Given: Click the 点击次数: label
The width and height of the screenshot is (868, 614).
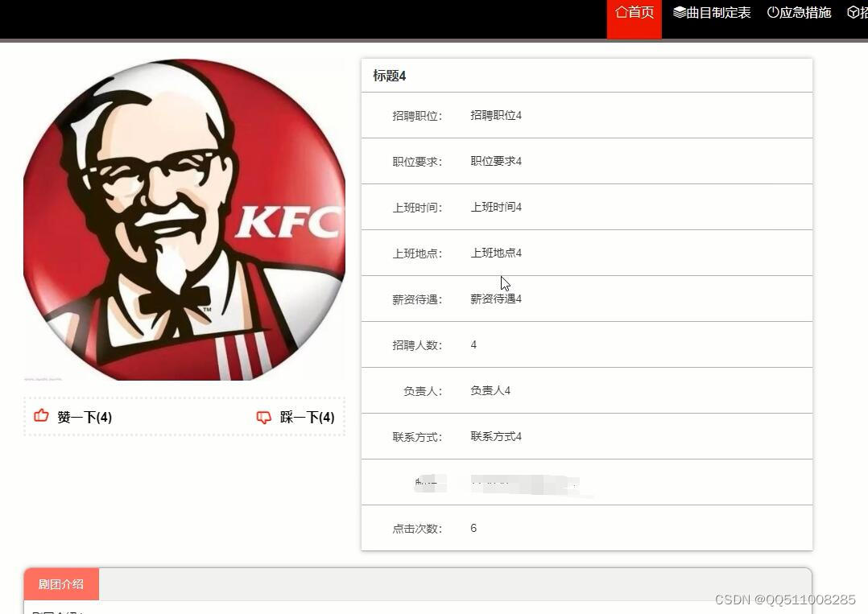Looking at the screenshot, I should [417, 529].
